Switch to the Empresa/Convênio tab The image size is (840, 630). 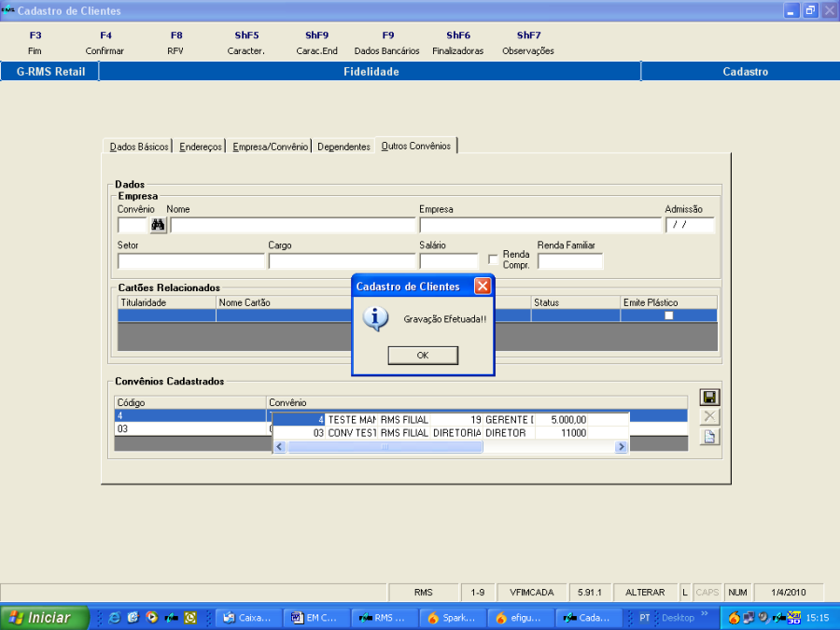click(x=270, y=147)
